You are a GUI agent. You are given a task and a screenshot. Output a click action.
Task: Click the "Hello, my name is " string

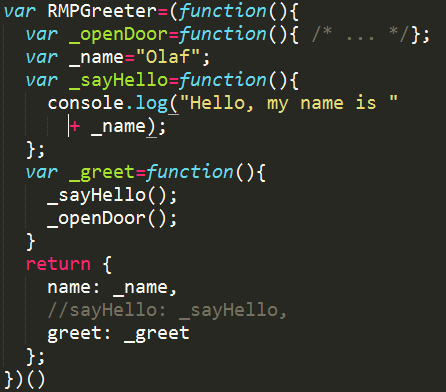(x=289, y=103)
